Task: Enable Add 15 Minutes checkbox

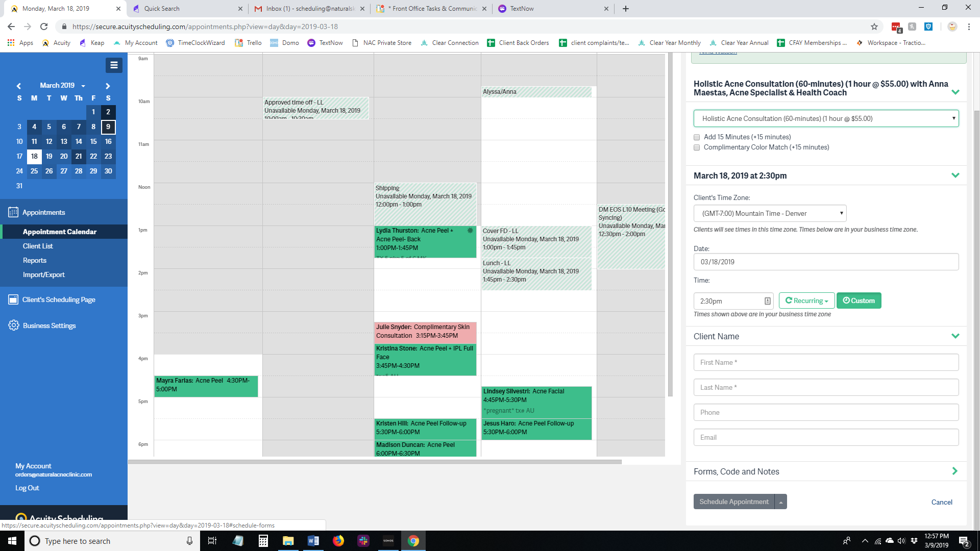Action: (697, 137)
